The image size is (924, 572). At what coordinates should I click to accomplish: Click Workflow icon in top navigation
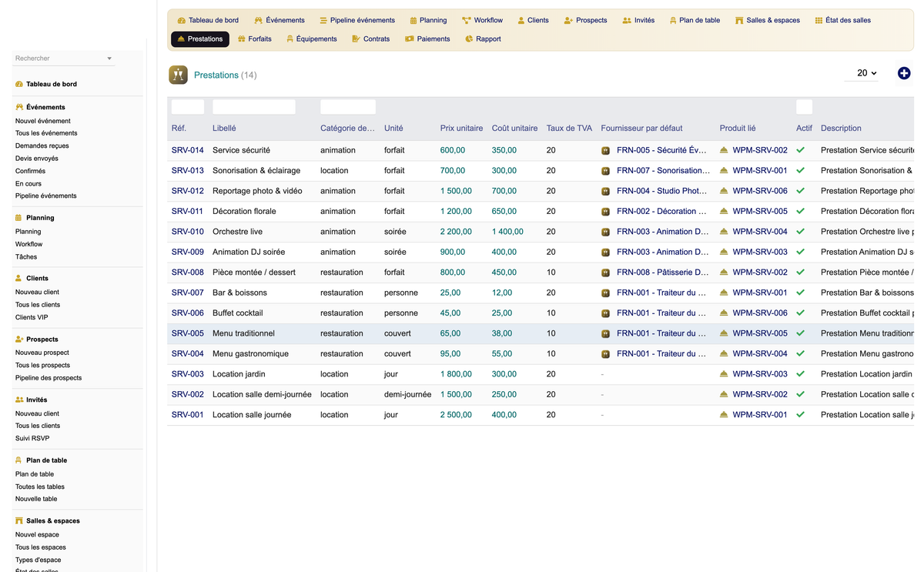coord(467,20)
